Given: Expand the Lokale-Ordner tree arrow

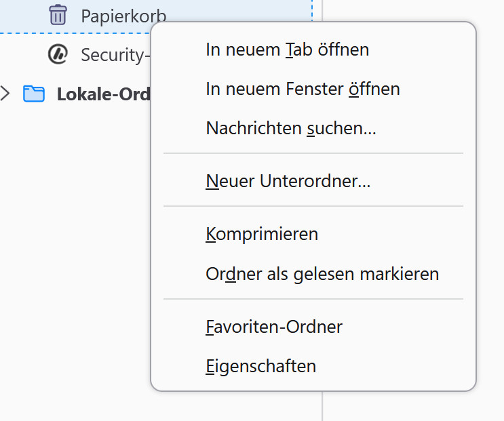Looking at the screenshot, I should tap(5, 94).
